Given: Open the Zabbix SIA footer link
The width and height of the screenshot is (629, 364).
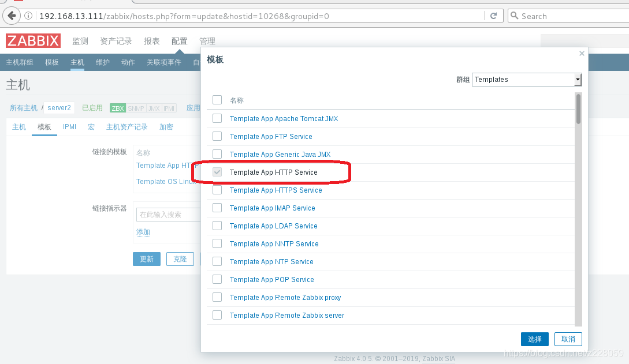Looking at the screenshot, I should 439,358.
